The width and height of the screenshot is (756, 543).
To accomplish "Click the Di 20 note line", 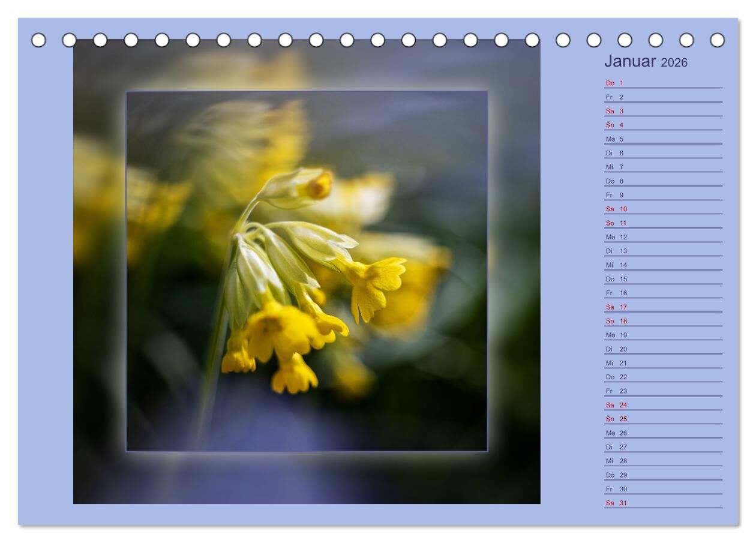I will (x=662, y=349).
